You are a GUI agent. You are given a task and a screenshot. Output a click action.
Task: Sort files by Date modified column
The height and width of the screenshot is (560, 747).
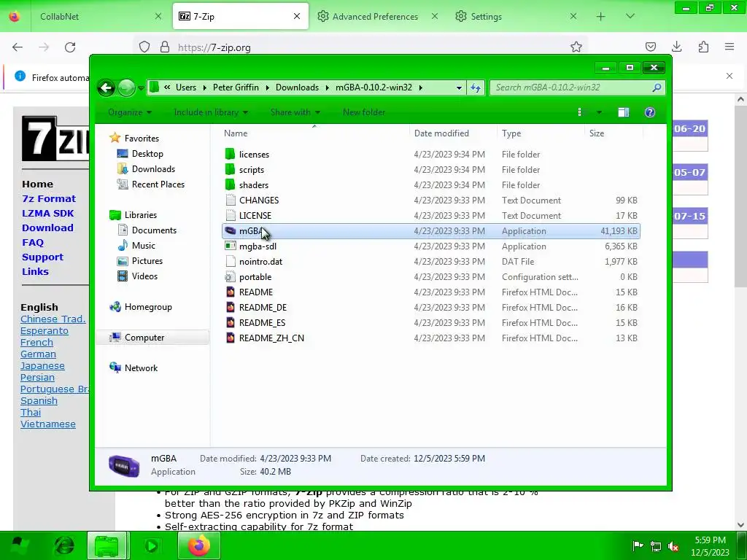453,133
